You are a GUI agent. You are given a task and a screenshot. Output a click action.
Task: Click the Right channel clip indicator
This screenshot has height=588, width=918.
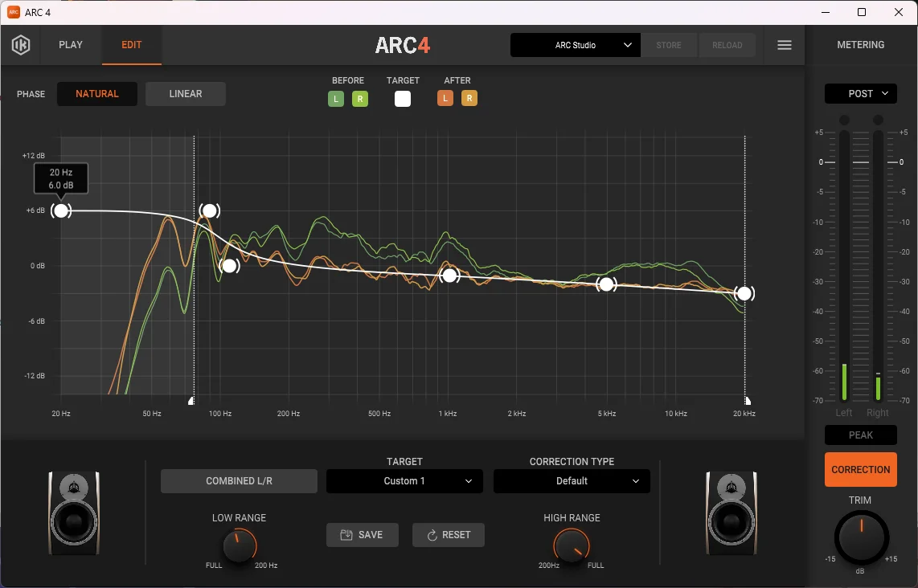point(878,120)
